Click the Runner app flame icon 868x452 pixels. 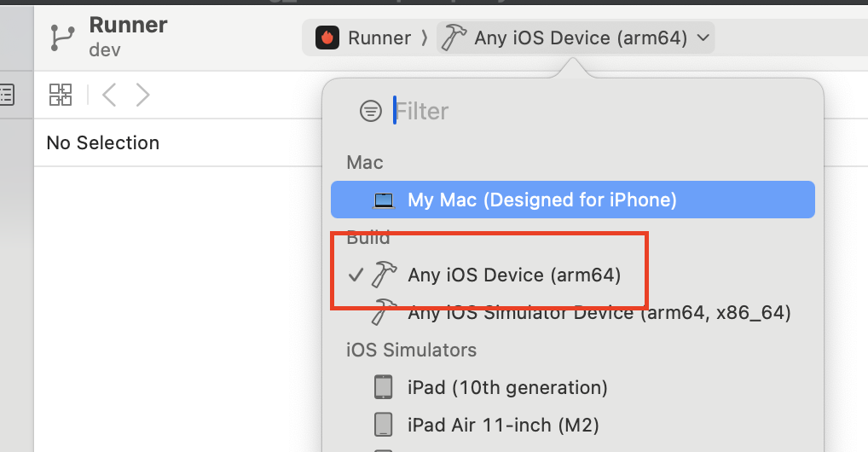click(x=327, y=38)
